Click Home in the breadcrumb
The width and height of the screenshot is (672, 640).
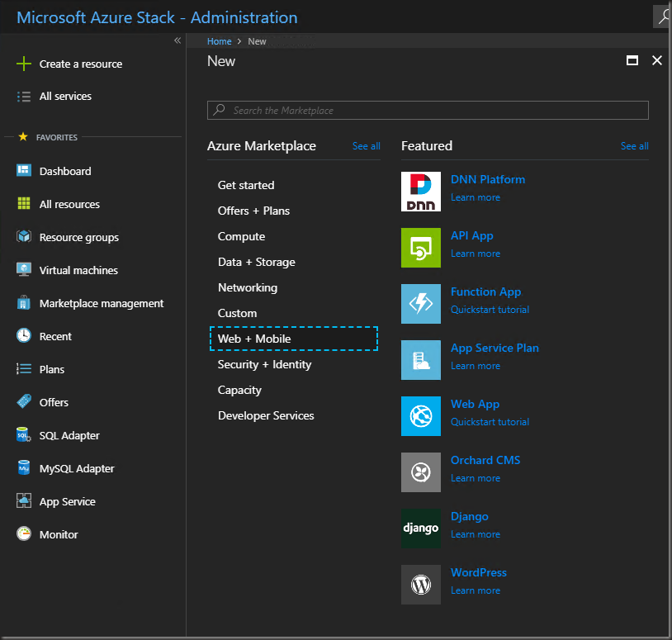coord(219,41)
